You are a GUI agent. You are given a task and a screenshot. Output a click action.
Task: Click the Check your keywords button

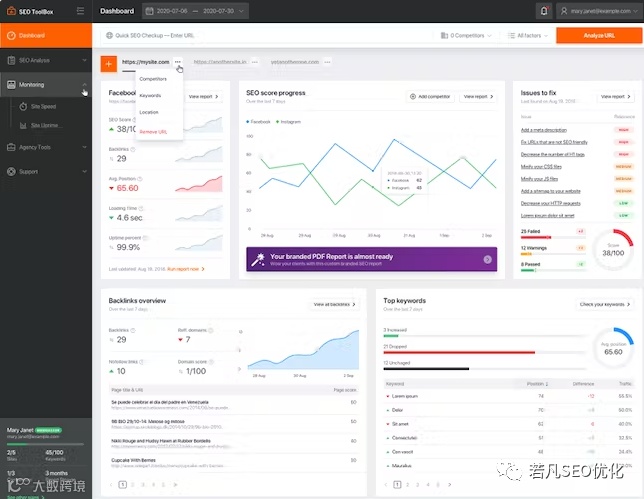pos(605,304)
